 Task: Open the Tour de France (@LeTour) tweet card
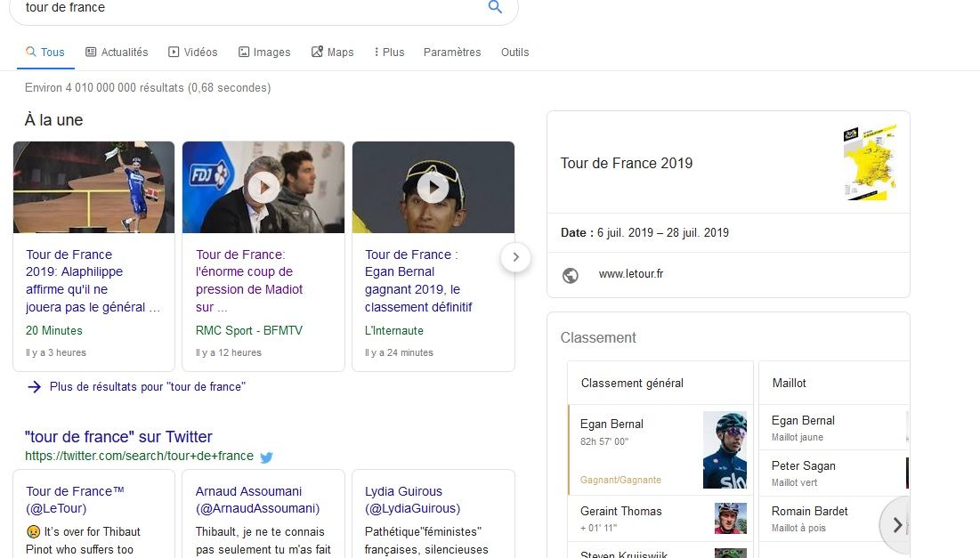coord(93,514)
